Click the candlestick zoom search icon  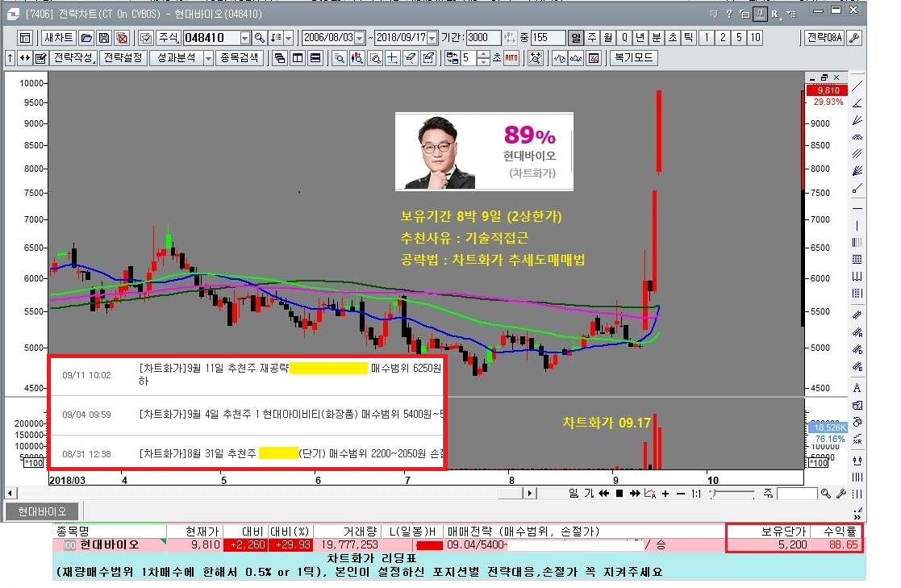357,58
